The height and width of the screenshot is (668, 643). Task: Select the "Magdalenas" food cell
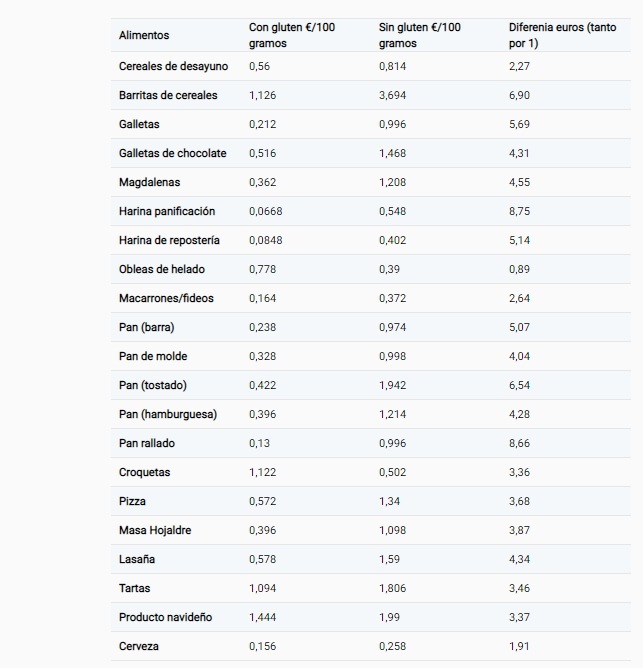pos(149,182)
